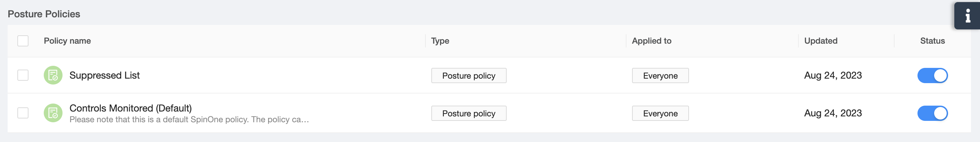
Task: Click the Applied to column header
Action: pyautogui.click(x=651, y=41)
